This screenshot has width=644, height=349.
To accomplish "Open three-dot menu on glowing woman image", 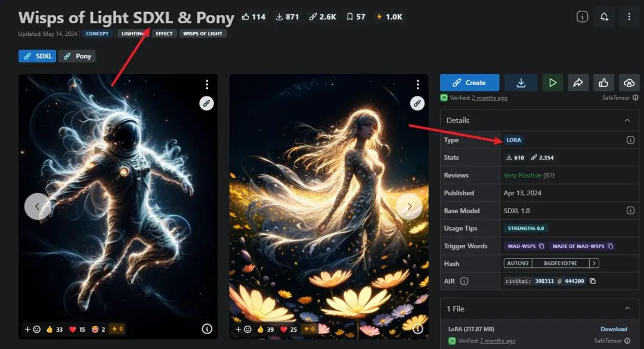I will [x=417, y=85].
